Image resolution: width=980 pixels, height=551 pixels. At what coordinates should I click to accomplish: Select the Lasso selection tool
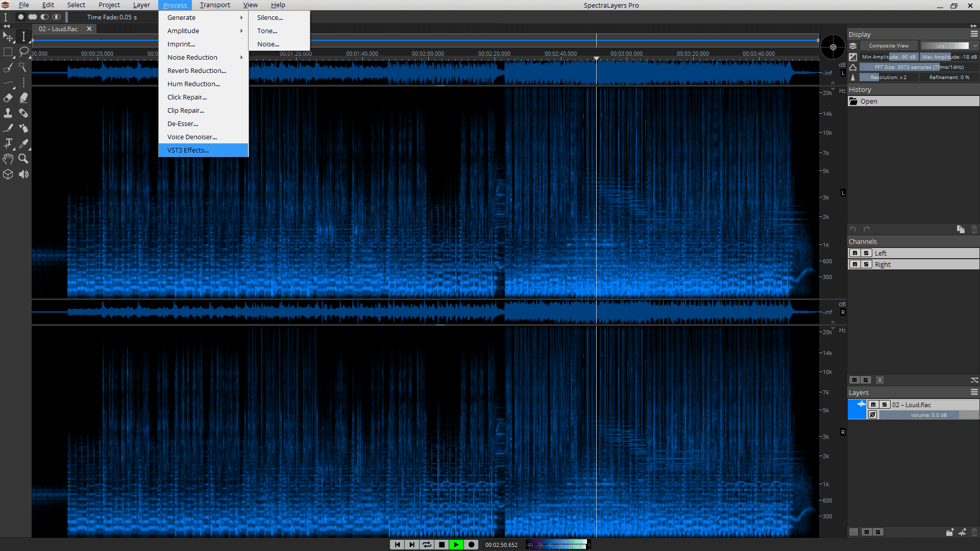23,52
